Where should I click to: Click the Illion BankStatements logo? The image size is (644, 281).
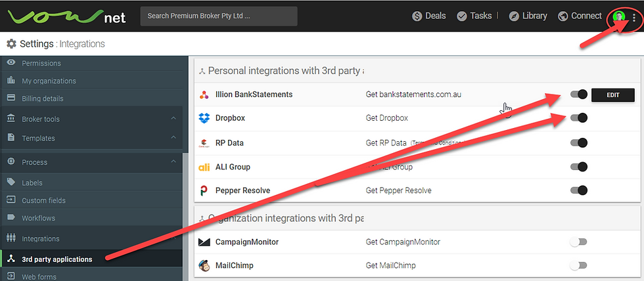pyautogui.click(x=204, y=95)
